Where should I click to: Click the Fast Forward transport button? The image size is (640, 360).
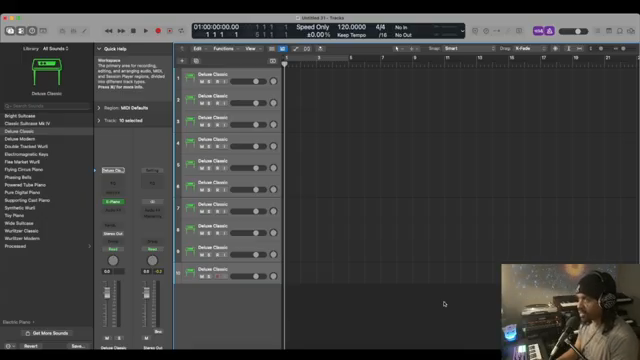121,31
